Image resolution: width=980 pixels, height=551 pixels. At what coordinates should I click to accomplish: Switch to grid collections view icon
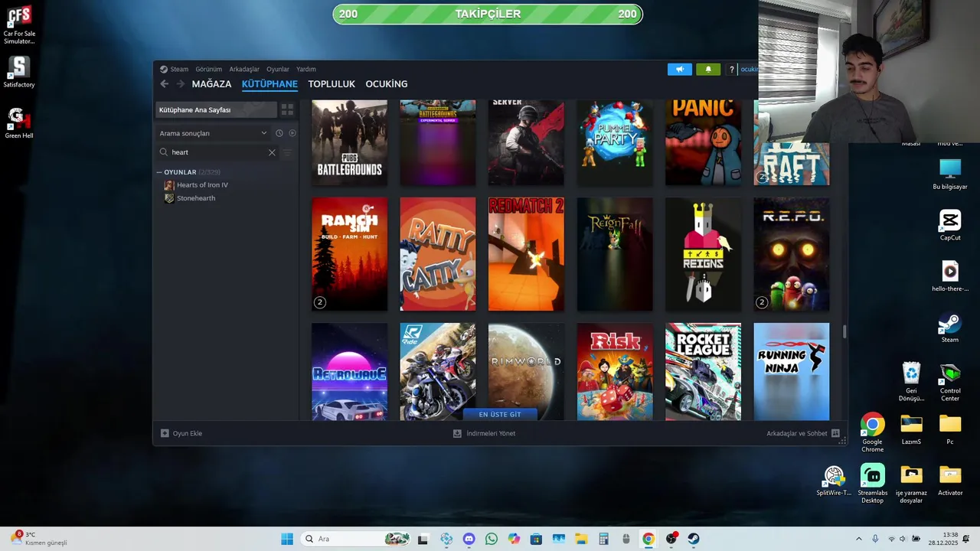[287, 110]
